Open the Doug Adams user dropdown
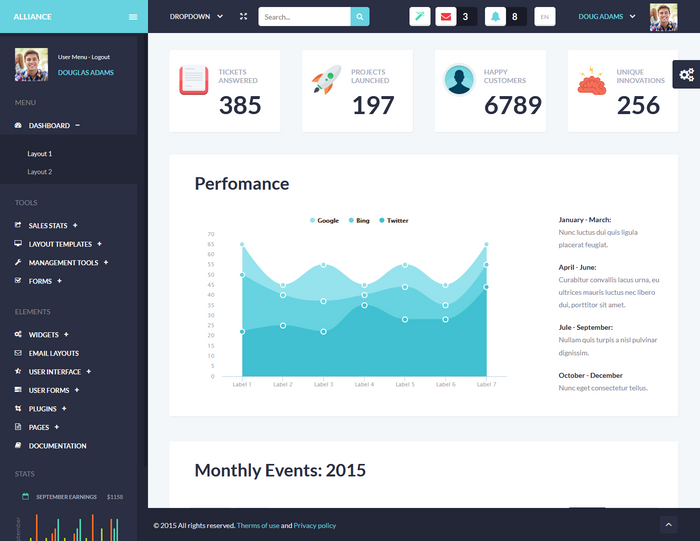Screen dimensions: 700x541 (607, 17)
